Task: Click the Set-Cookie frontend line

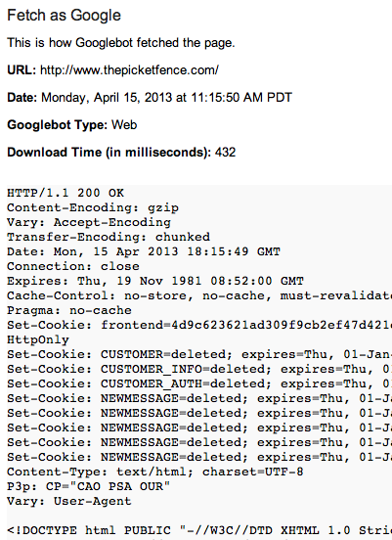Action: (x=199, y=325)
